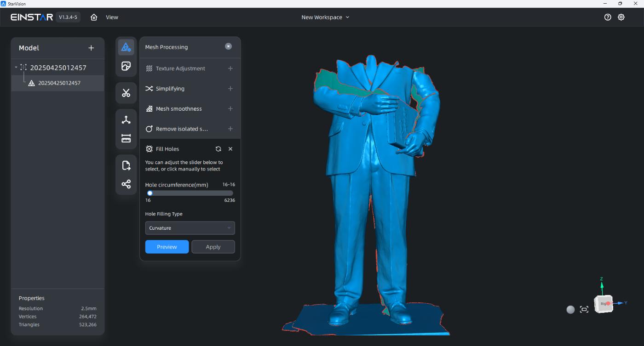
Task: Click the 16-16 range readout
Action: pyautogui.click(x=229, y=184)
